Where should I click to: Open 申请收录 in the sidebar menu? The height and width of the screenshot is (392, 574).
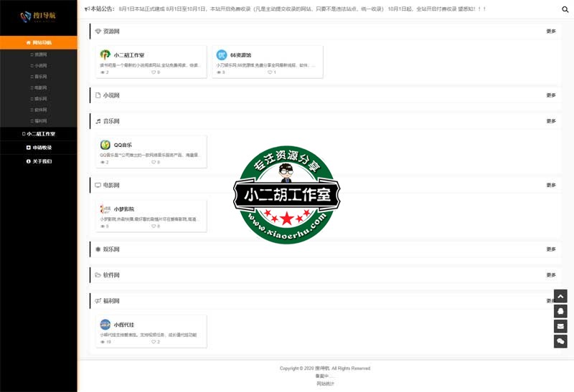[39, 148]
